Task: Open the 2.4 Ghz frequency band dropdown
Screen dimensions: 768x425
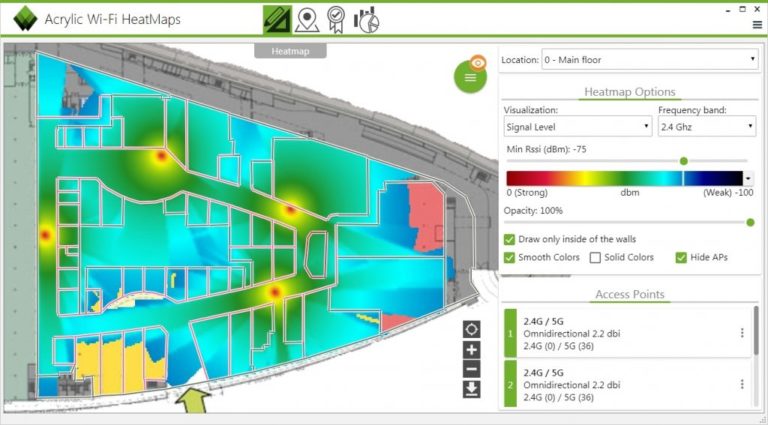Action: click(707, 127)
